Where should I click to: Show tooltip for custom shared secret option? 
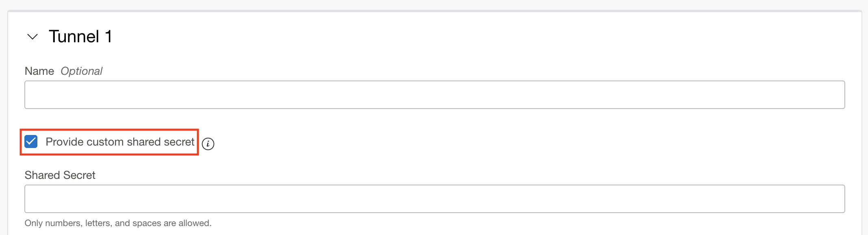(208, 144)
